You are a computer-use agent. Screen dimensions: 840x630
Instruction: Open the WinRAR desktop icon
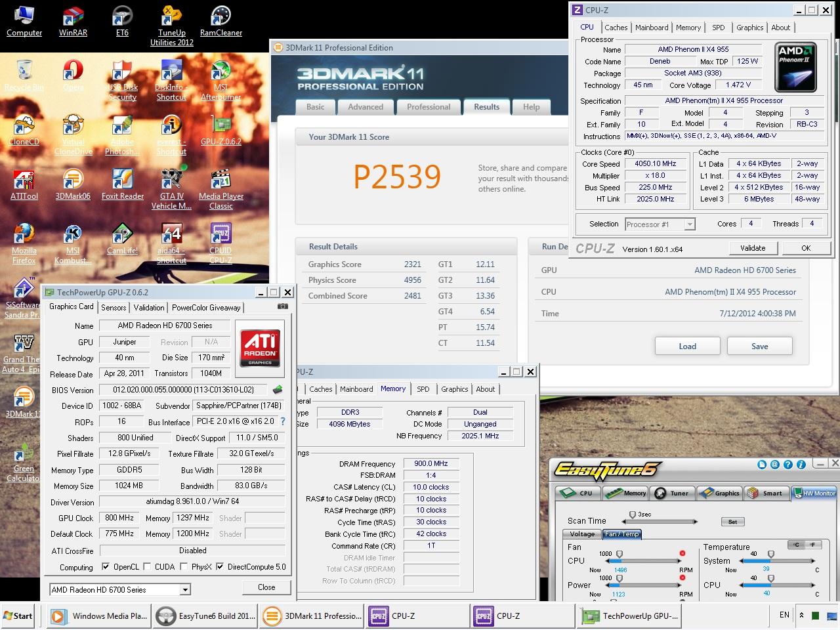73,21
